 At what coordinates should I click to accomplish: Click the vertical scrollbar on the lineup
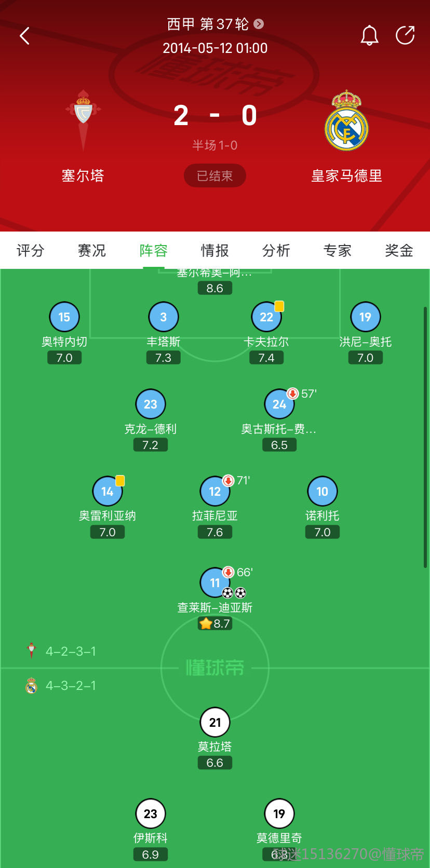[x=426, y=437]
